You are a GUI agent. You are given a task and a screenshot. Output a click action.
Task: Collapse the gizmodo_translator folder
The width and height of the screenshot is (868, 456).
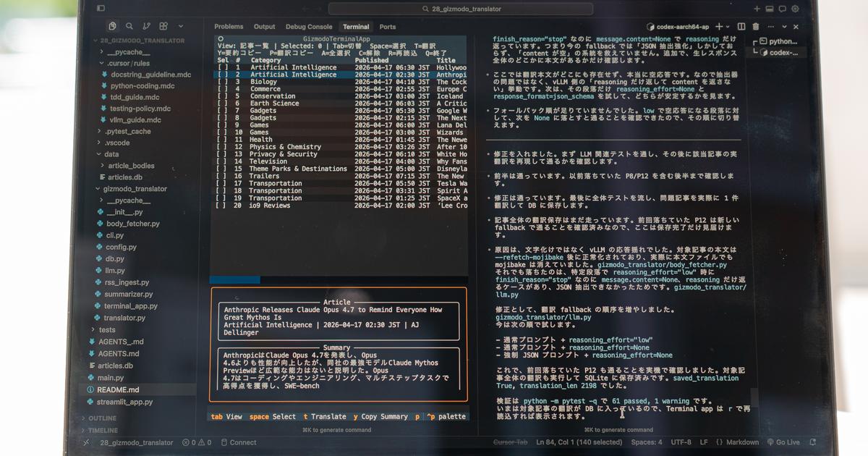[x=130, y=189]
